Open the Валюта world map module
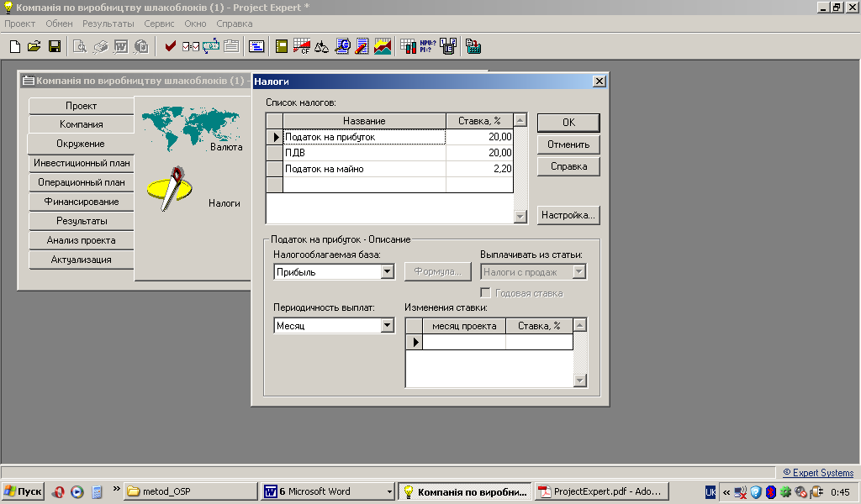Screen dimensions: 861x504 tap(191, 129)
